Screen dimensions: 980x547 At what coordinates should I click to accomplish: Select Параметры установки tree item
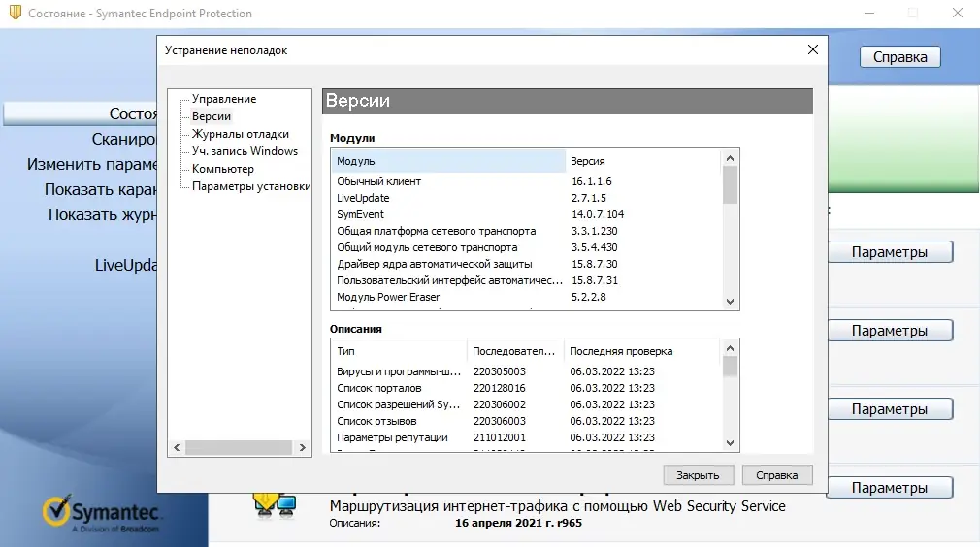(x=251, y=186)
